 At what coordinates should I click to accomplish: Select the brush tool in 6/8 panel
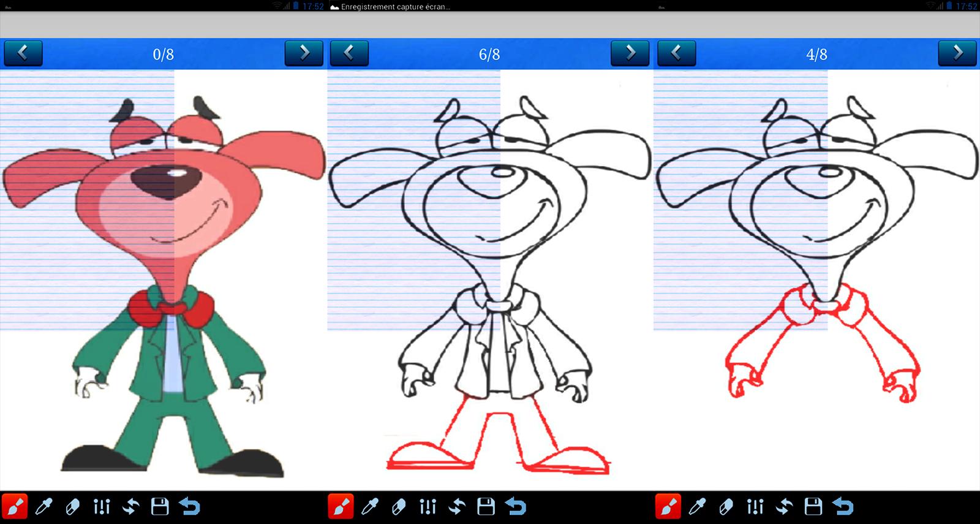341,507
